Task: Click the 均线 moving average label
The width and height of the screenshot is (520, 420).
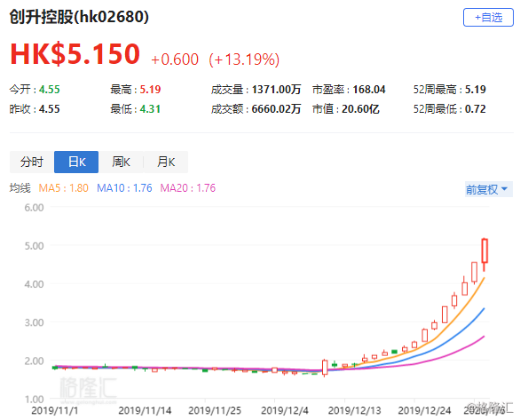Action: pos(20,188)
